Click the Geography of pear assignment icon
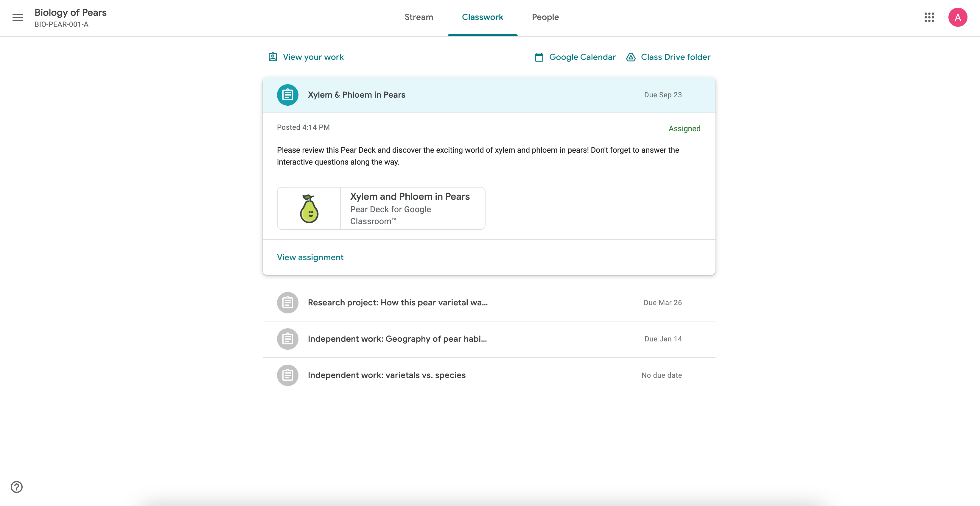The image size is (980, 506). tap(288, 339)
